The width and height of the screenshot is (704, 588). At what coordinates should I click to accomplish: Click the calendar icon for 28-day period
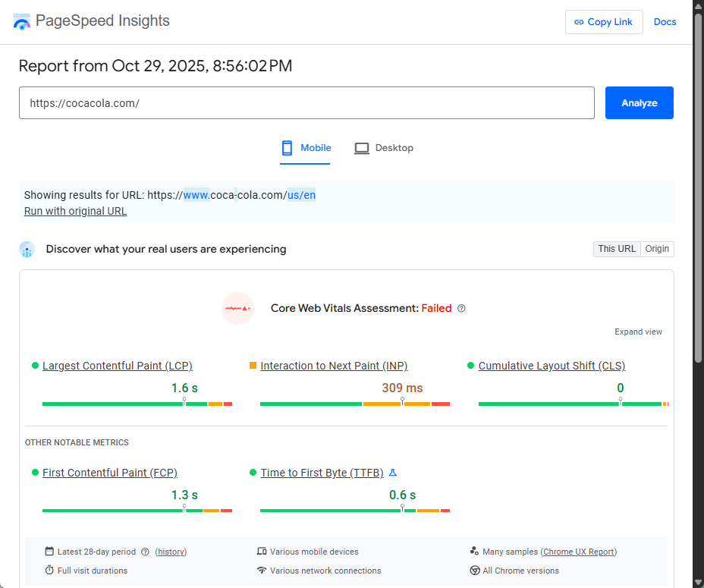coord(49,552)
